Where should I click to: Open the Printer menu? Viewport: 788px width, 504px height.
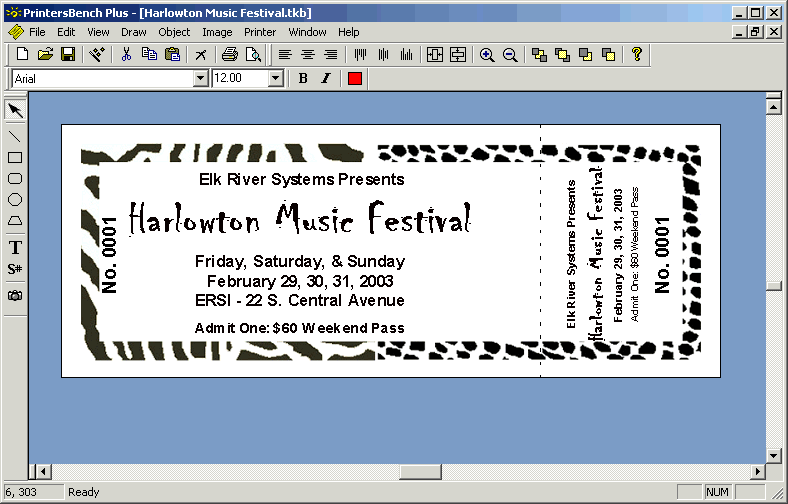tap(260, 32)
